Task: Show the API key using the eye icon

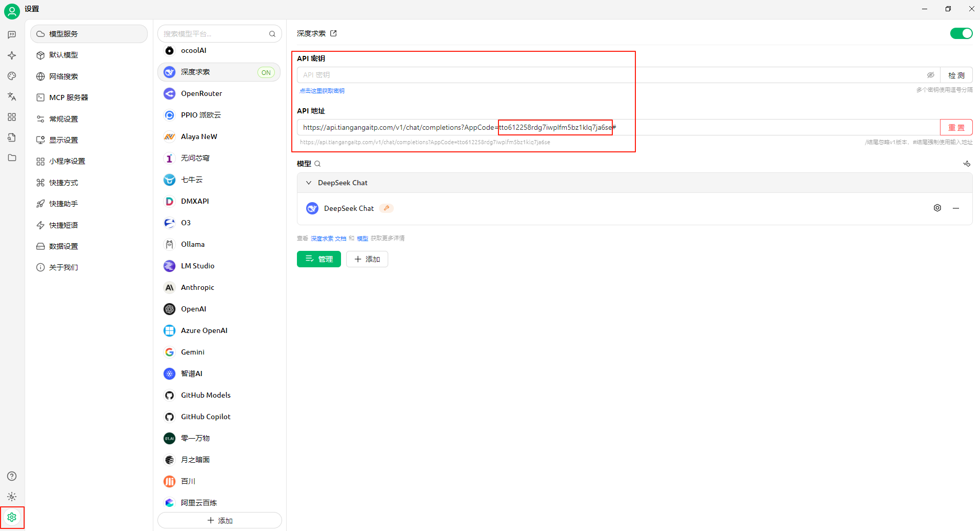Action: pos(931,74)
